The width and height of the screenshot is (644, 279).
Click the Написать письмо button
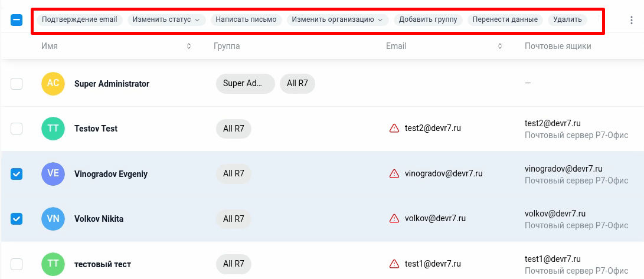[x=246, y=19]
